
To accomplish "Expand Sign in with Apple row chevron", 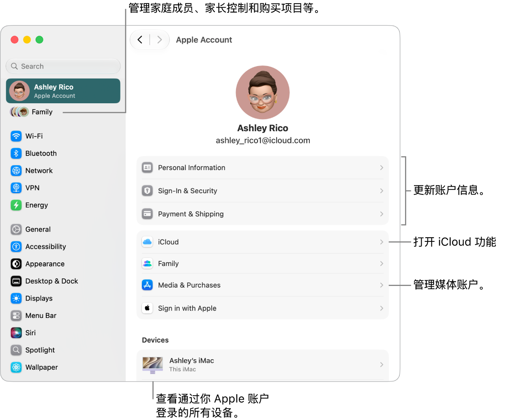I will point(382,308).
